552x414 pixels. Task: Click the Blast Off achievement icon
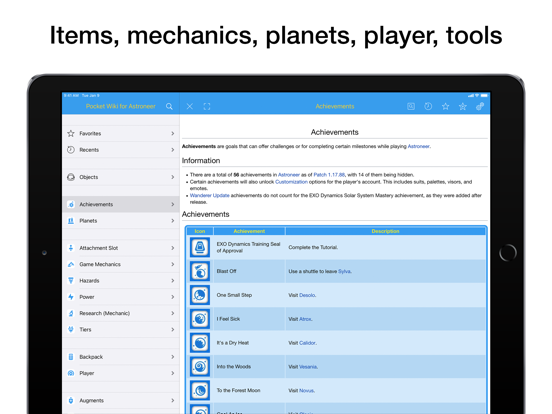point(200,271)
